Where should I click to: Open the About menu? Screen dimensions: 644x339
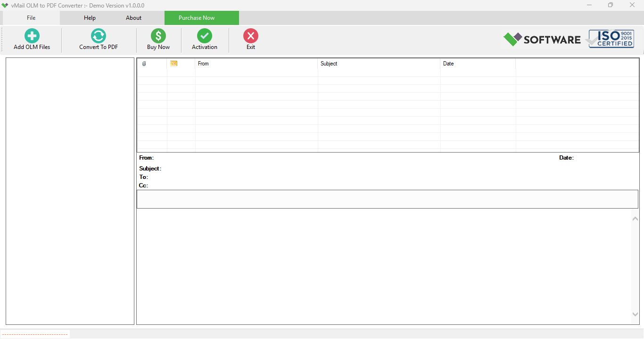[x=133, y=17]
